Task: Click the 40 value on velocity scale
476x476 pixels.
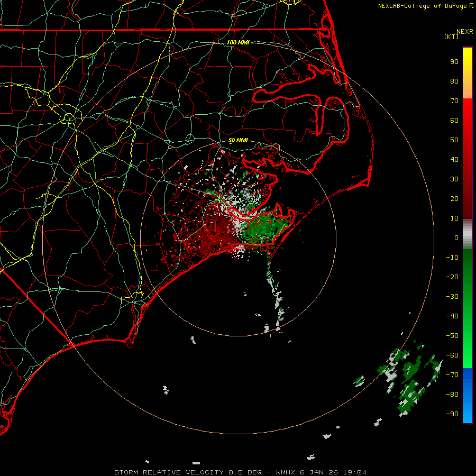Action: coord(454,159)
